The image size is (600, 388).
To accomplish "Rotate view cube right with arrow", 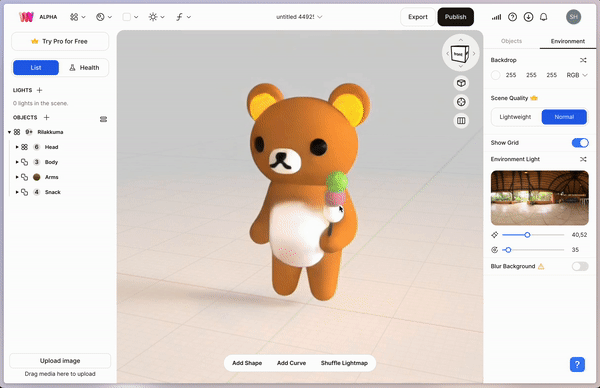I will pos(474,54).
